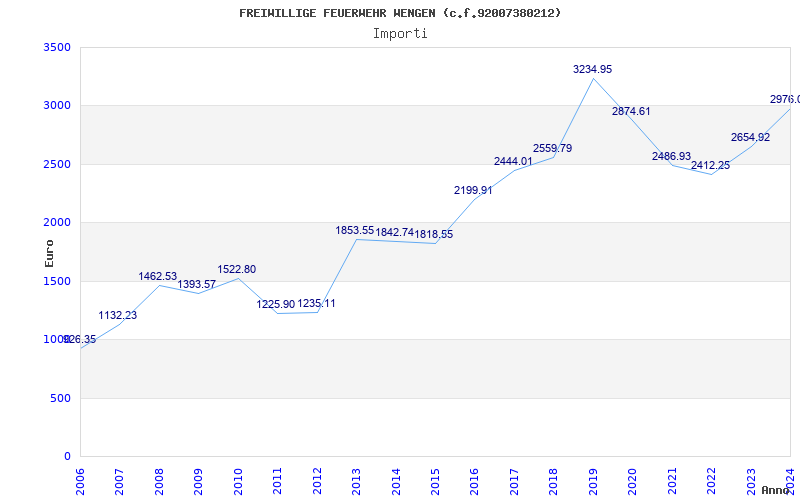Click the 2000 y-axis tick label
This screenshot has height=500, width=800.
point(58,222)
